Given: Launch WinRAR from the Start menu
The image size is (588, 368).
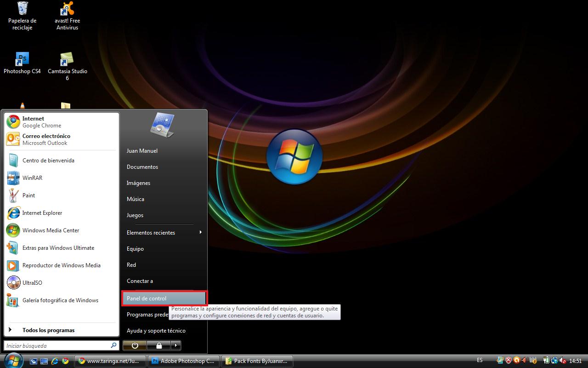Looking at the screenshot, I should coord(62,178).
